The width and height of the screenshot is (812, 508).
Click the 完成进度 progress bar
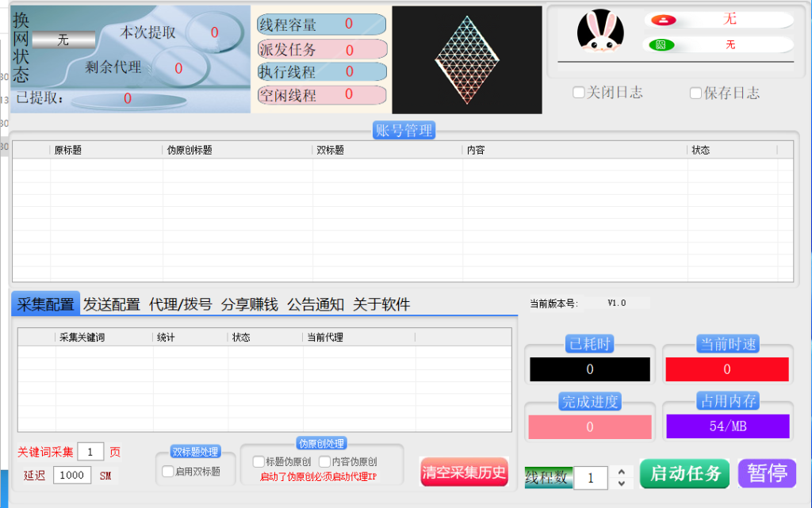(589, 427)
